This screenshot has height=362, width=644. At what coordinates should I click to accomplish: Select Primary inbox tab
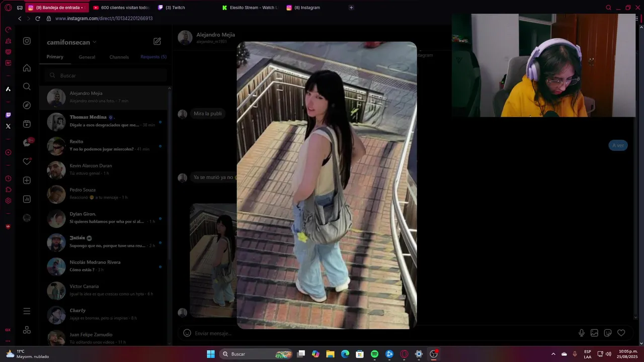click(x=55, y=57)
